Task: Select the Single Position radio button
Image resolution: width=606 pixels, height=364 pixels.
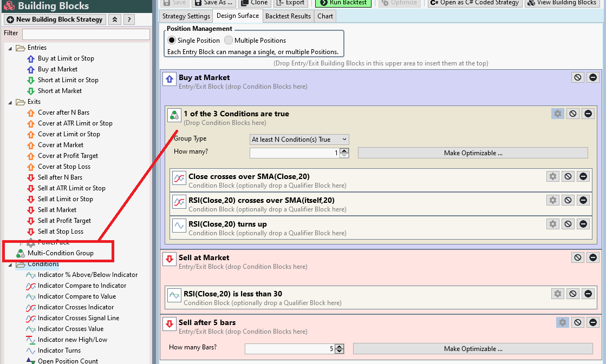Action: (x=172, y=41)
